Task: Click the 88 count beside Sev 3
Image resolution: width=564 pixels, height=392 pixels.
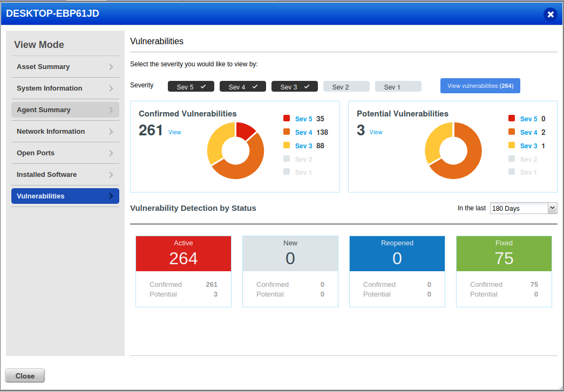Action: (320, 146)
